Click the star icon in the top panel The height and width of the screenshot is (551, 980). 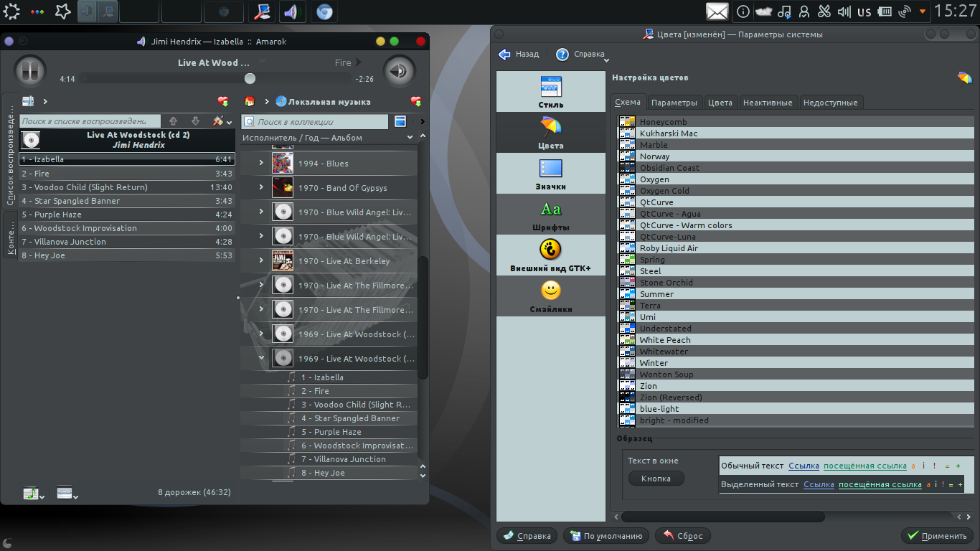point(63,11)
